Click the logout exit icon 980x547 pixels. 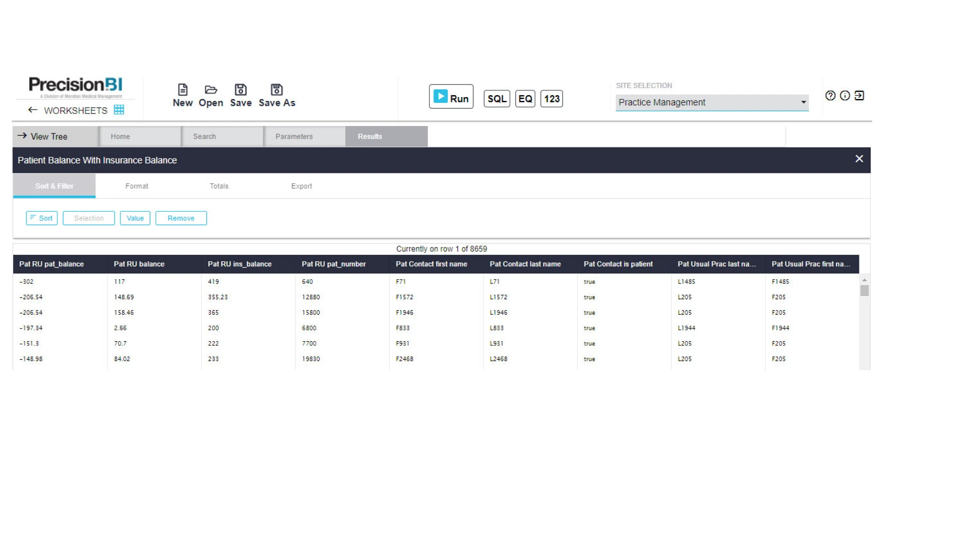(x=859, y=96)
